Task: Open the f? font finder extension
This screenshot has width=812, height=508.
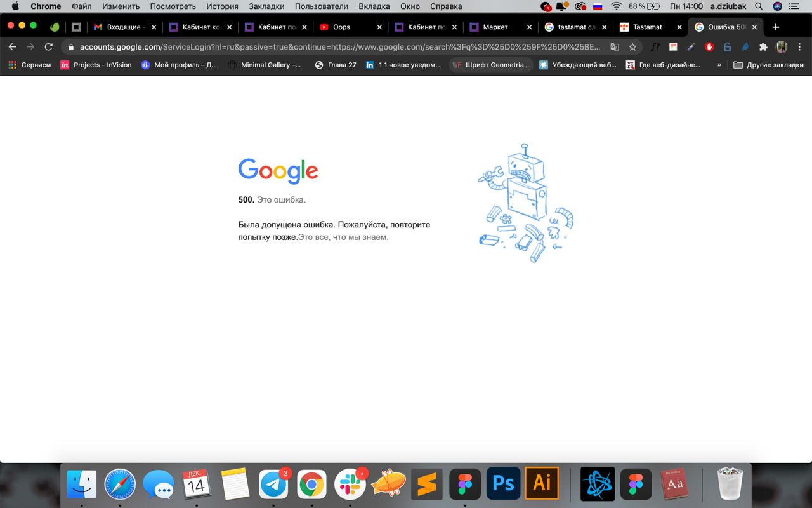Action: click(x=655, y=47)
